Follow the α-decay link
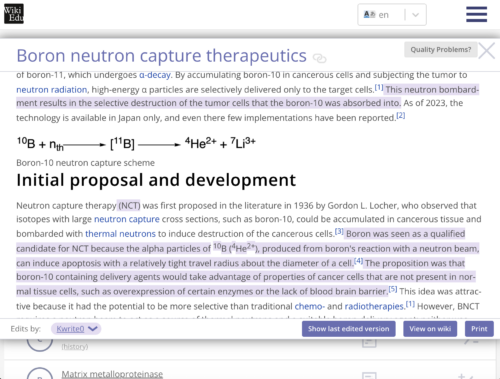This screenshot has width=500, height=379. [x=155, y=75]
